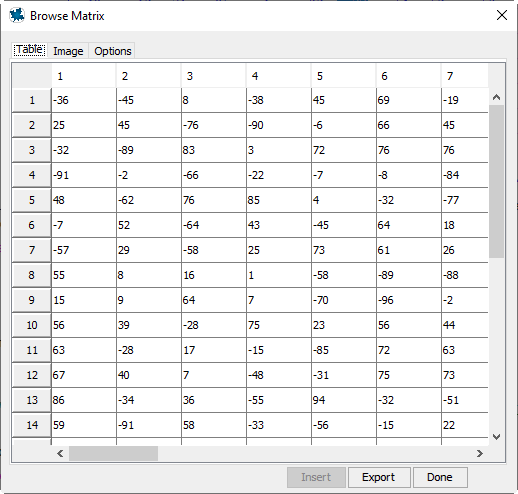
Task: Click the horizontal scrollbar thumb
Action: coord(113,453)
